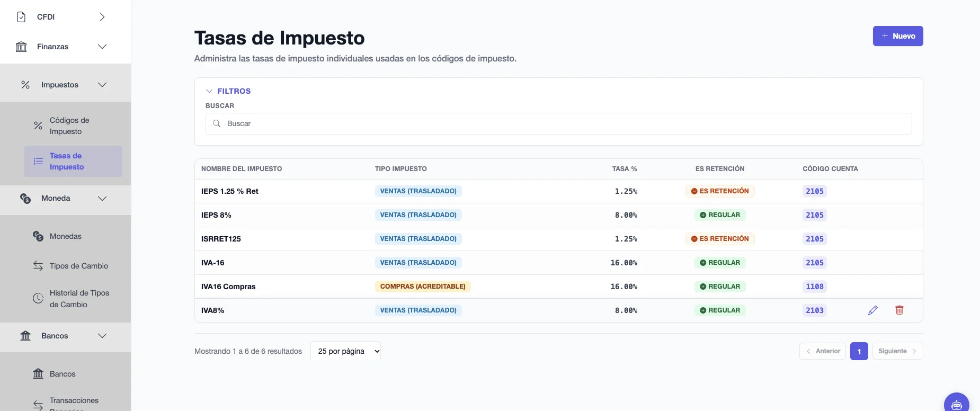Collapse the Impuestos section chevron

pyautogui.click(x=102, y=85)
